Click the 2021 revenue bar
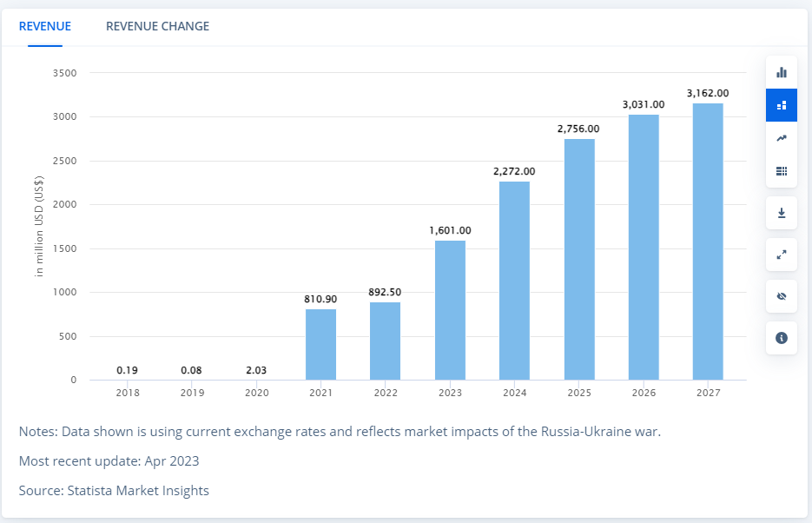 (320, 345)
